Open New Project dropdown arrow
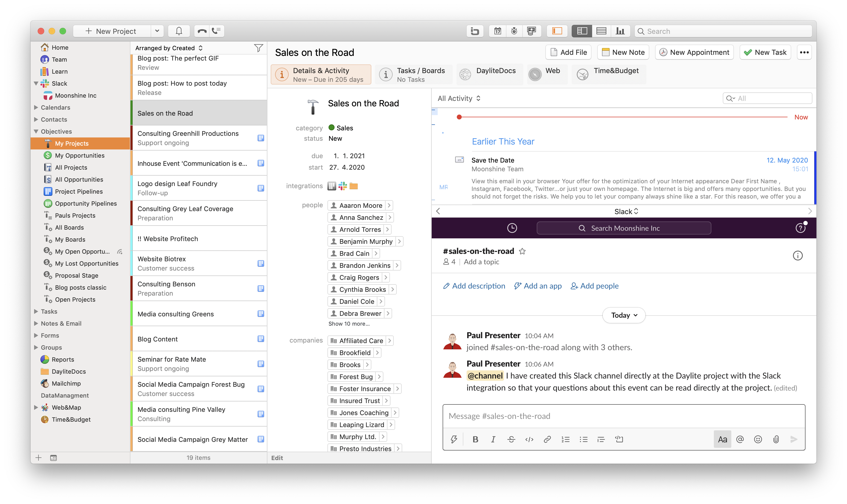847x504 pixels. [157, 31]
